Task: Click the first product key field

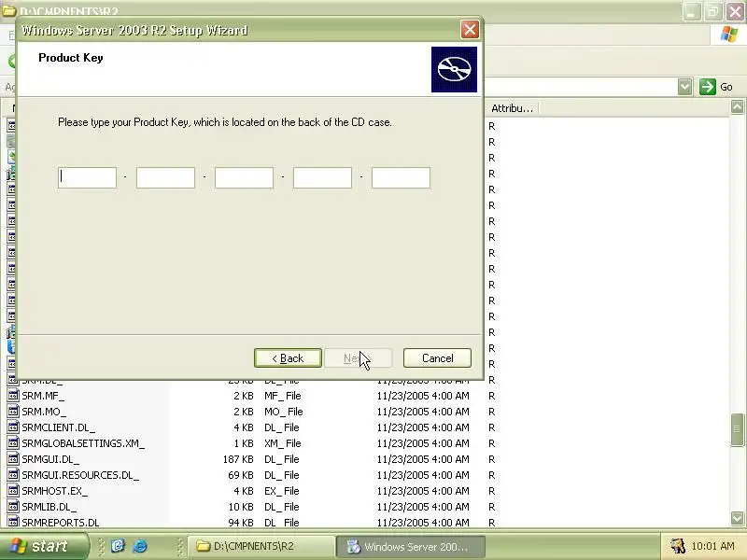Action: coord(87,177)
